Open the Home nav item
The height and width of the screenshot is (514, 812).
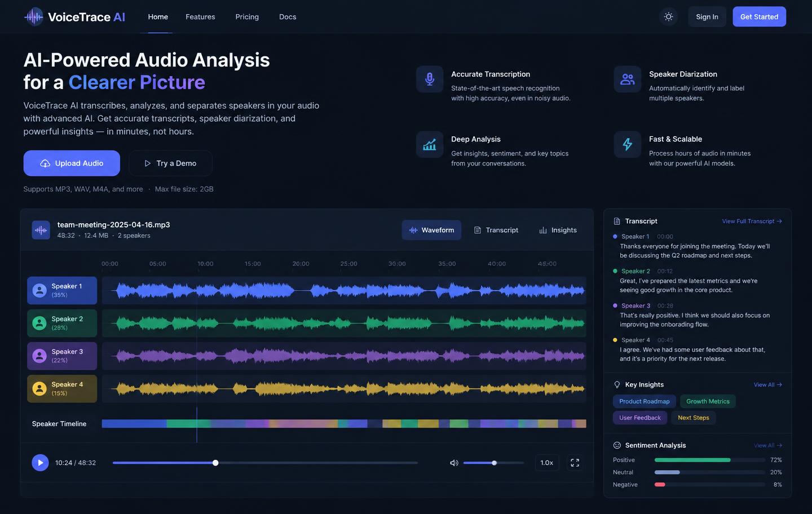coord(158,17)
